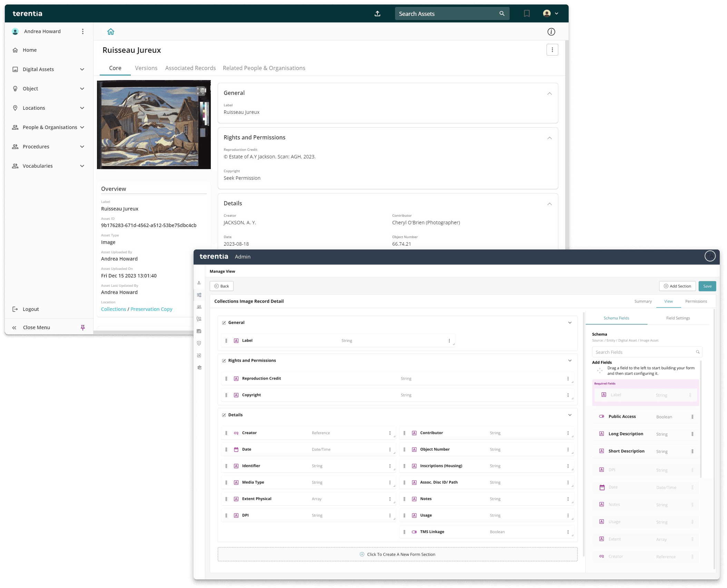Open the Preservation Copy location link
727x588 pixels.
coord(151,309)
